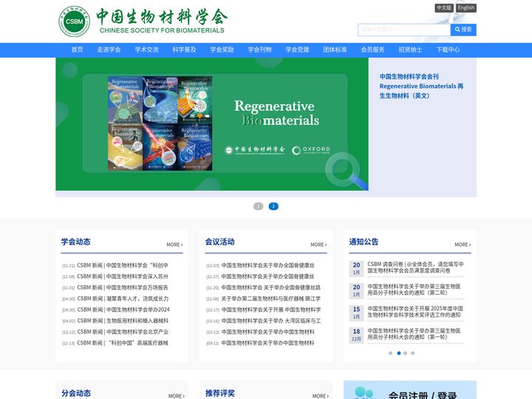Open the 会议活动 section heading
Viewport: 532px width, 399px height.
click(220, 242)
